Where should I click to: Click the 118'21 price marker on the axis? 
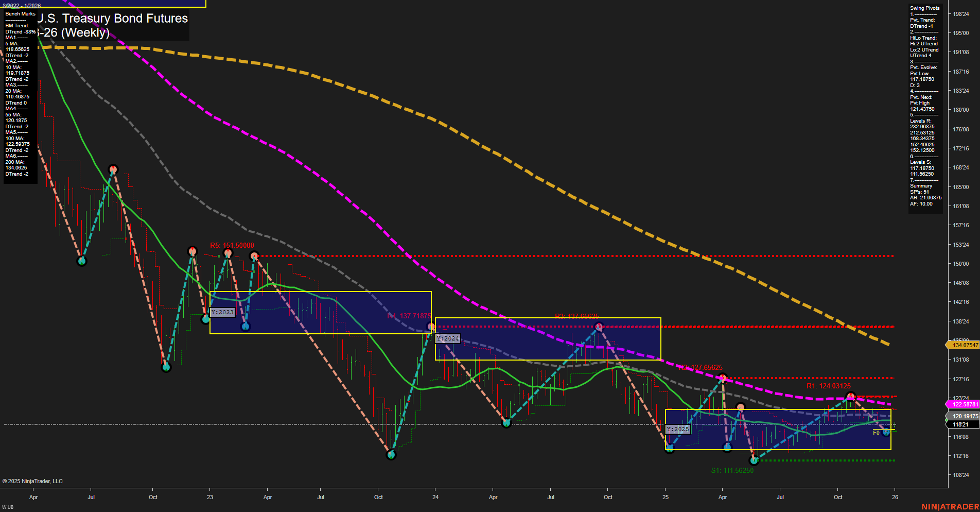tap(962, 423)
